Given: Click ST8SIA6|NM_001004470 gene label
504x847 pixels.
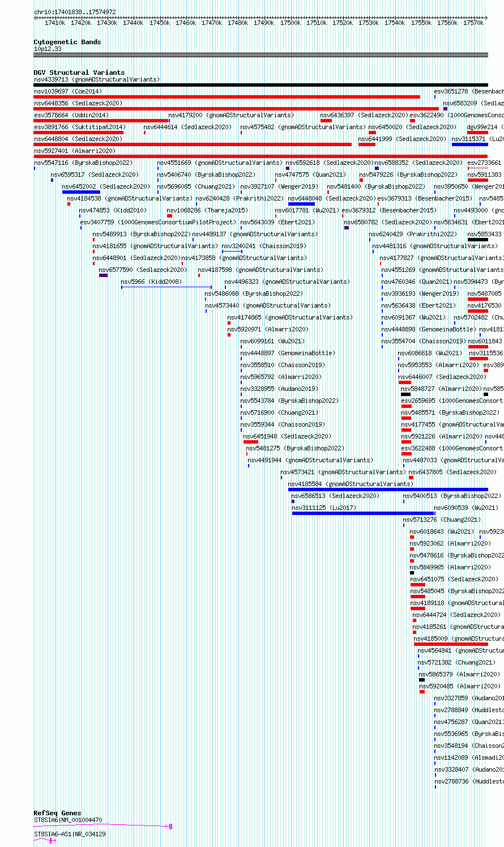Looking at the screenshot, I should (68, 820).
